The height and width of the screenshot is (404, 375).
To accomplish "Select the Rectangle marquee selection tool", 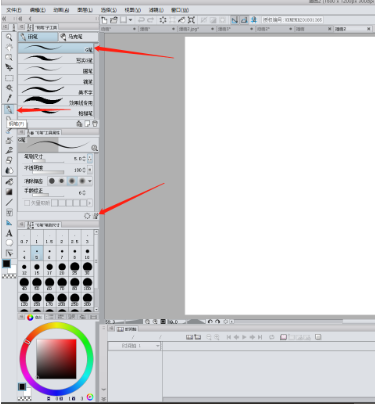I will tap(9, 78).
